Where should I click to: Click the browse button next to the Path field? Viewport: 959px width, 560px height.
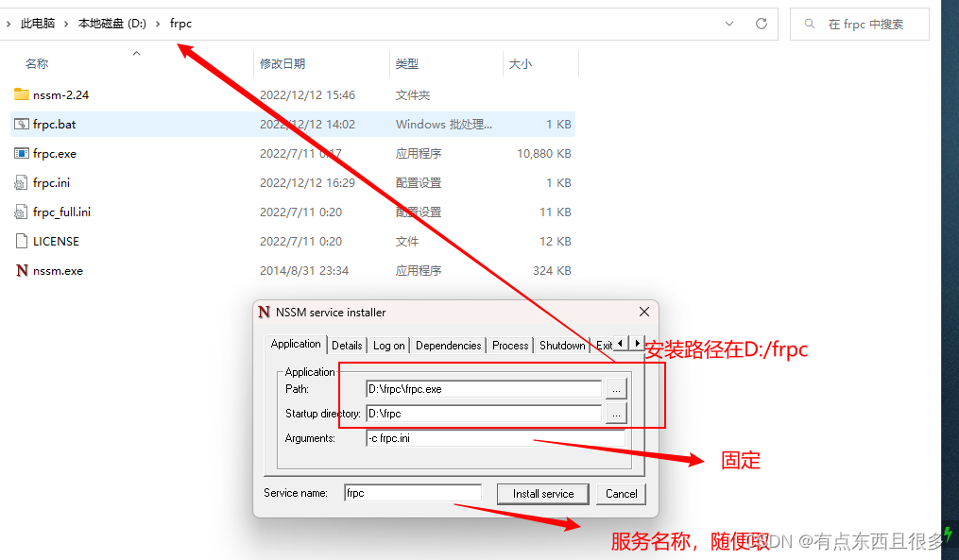pyautogui.click(x=615, y=388)
